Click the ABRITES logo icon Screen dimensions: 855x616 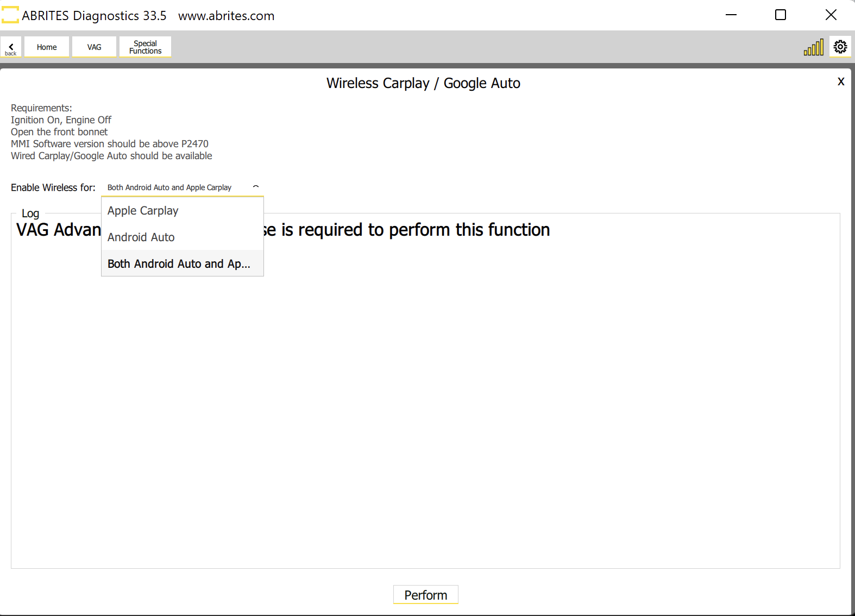pos(10,15)
